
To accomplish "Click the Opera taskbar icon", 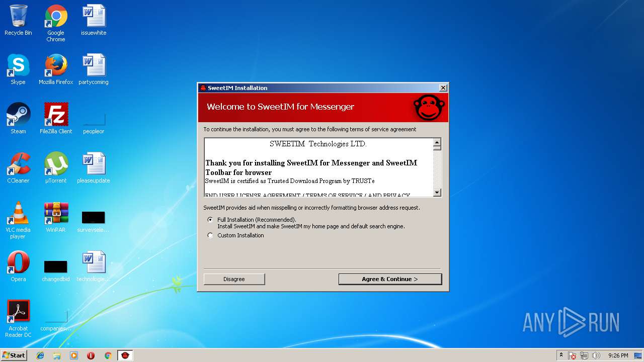I will click(91, 355).
